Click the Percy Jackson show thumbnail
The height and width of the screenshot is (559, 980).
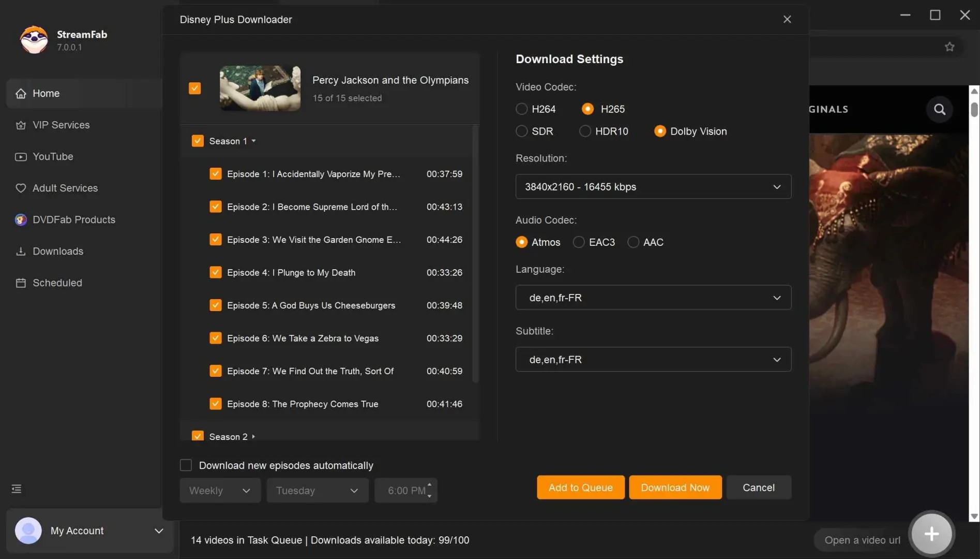(x=260, y=88)
